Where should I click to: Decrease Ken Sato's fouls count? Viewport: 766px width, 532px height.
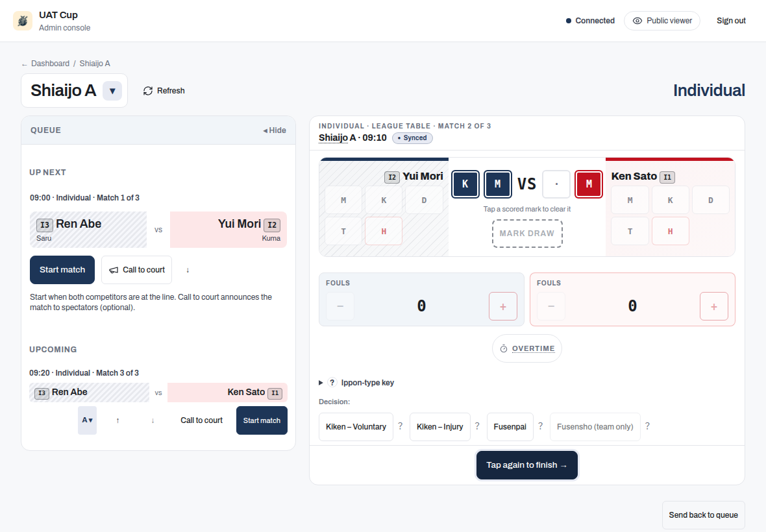[x=551, y=306]
